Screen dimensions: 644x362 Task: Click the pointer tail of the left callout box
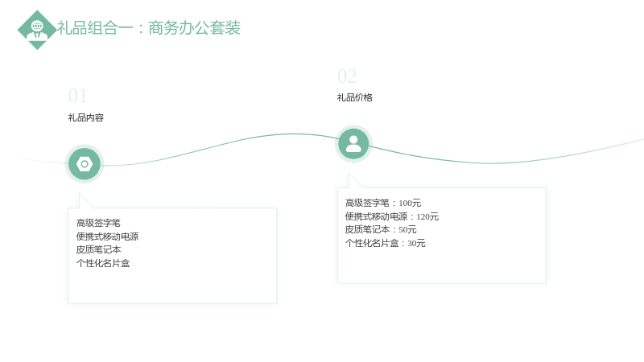point(85,202)
